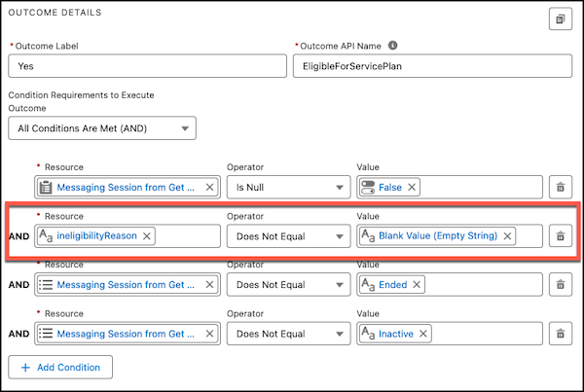
Task: Remove Messaging Session resource in Ended row
Action: tap(209, 285)
